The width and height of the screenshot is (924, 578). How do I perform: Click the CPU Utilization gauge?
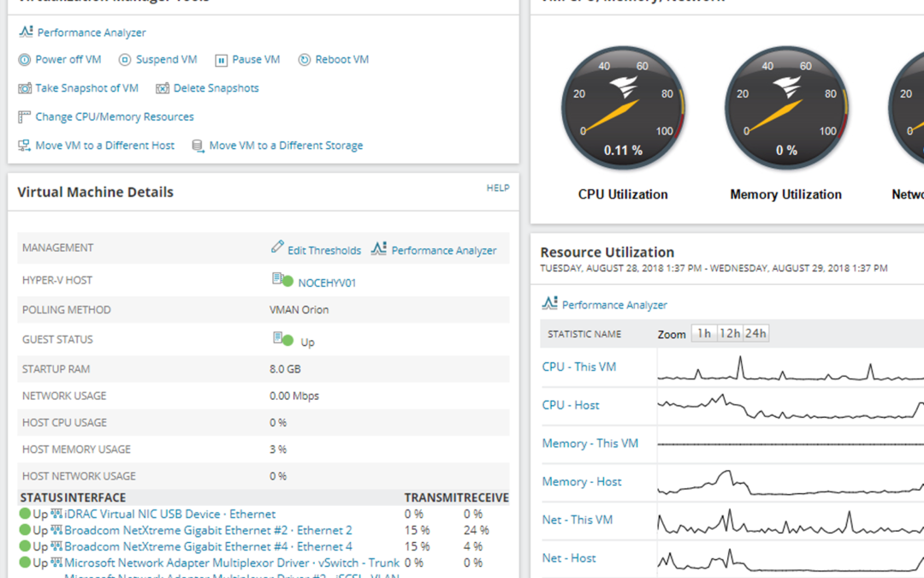[x=623, y=108]
